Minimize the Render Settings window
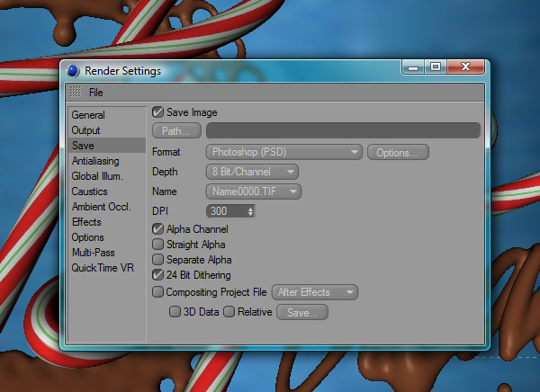 [413, 67]
